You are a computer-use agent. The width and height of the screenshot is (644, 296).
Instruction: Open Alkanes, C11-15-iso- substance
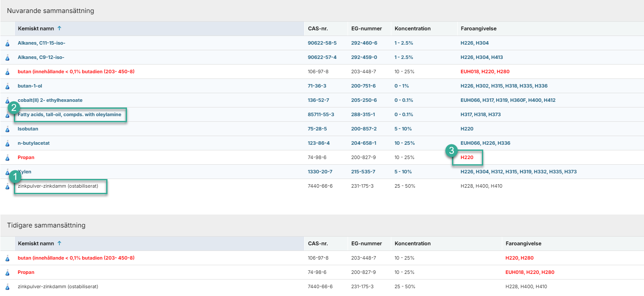pyautogui.click(x=42, y=43)
